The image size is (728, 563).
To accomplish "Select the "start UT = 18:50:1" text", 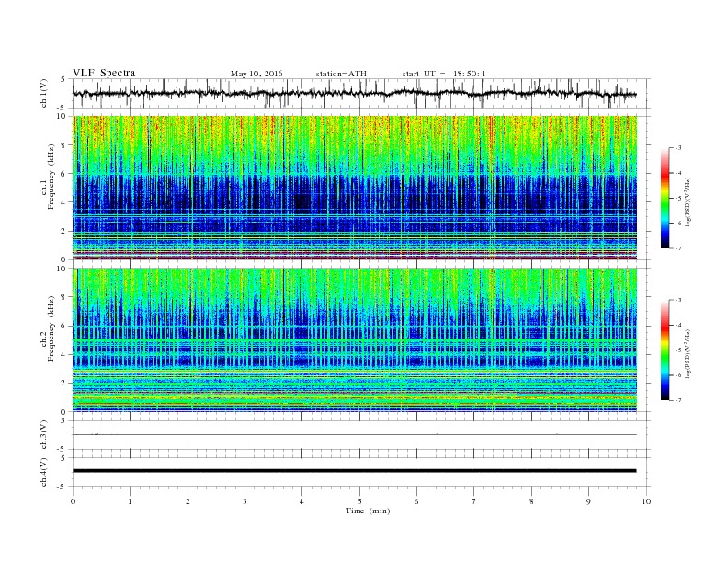I will point(444,74).
